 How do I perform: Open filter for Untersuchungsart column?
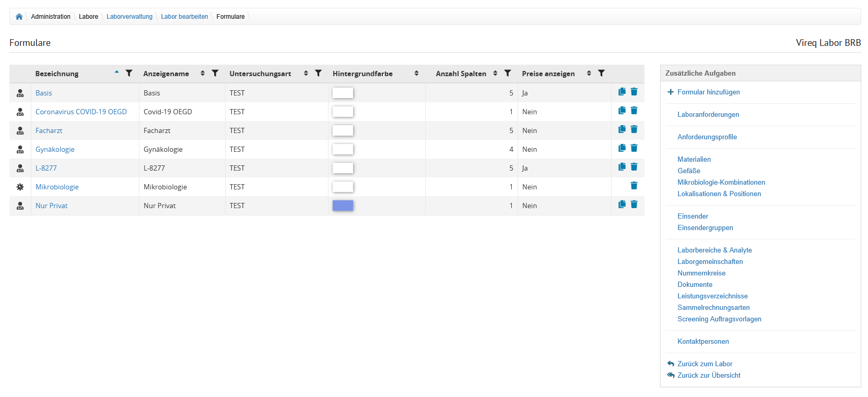tap(318, 73)
